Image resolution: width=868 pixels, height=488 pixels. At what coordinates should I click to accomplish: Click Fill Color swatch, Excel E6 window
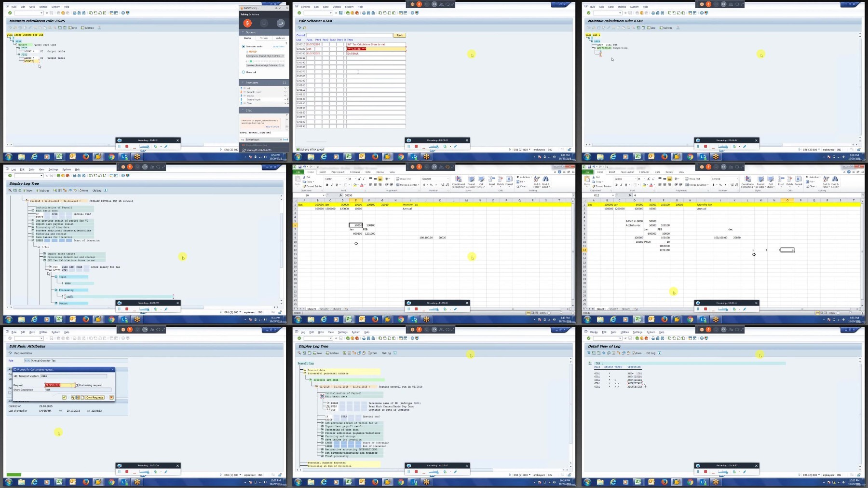pyautogui.click(x=354, y=185)
